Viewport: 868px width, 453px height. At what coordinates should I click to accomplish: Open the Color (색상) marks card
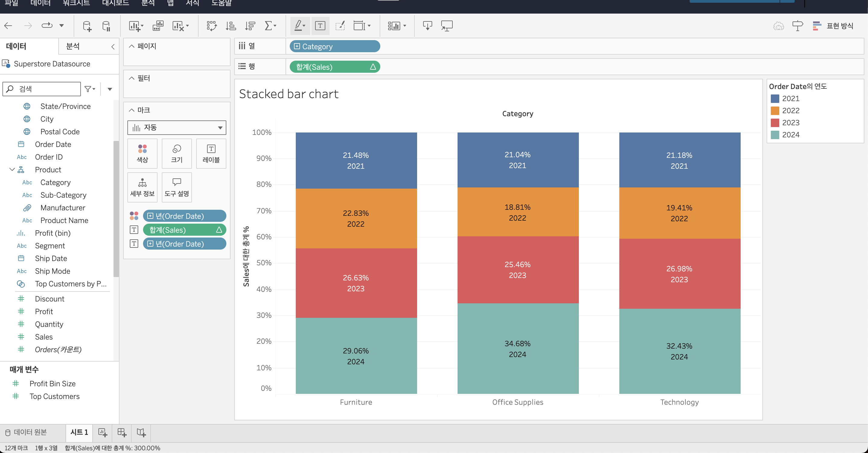click(142, 153)
